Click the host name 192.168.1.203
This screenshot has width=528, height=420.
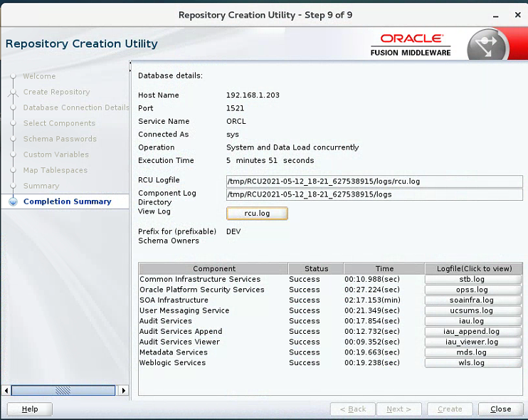coord(253,95)
